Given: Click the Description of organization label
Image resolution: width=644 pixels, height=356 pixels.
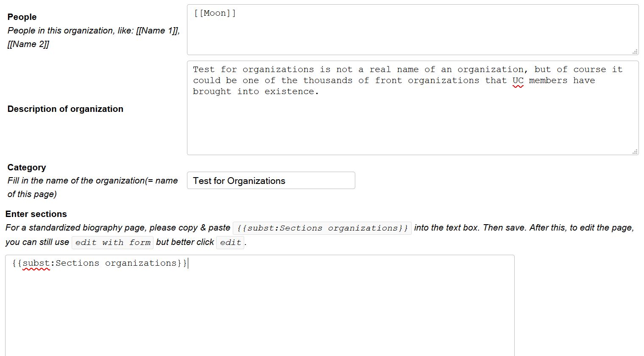Looking at the screenshot, I should pos(65,109).
